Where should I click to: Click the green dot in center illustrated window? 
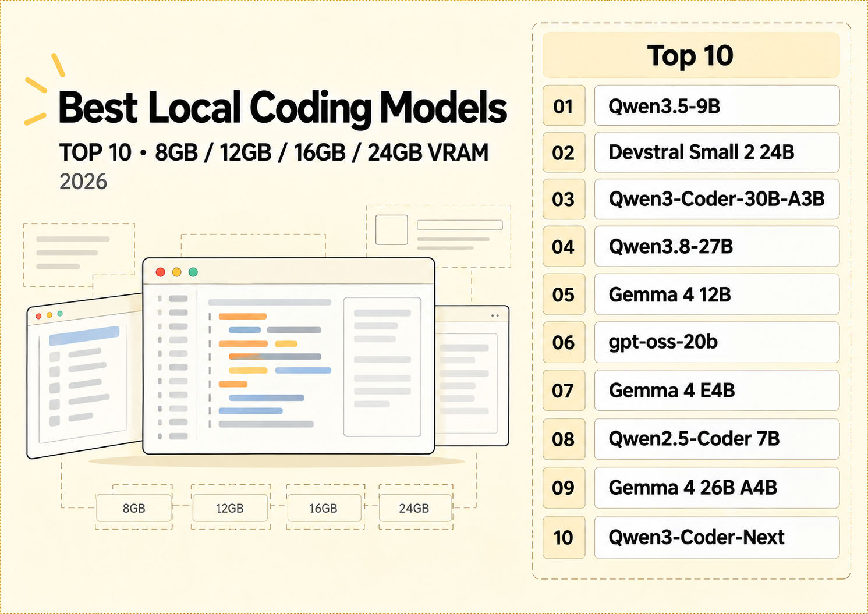coord(193,272)
